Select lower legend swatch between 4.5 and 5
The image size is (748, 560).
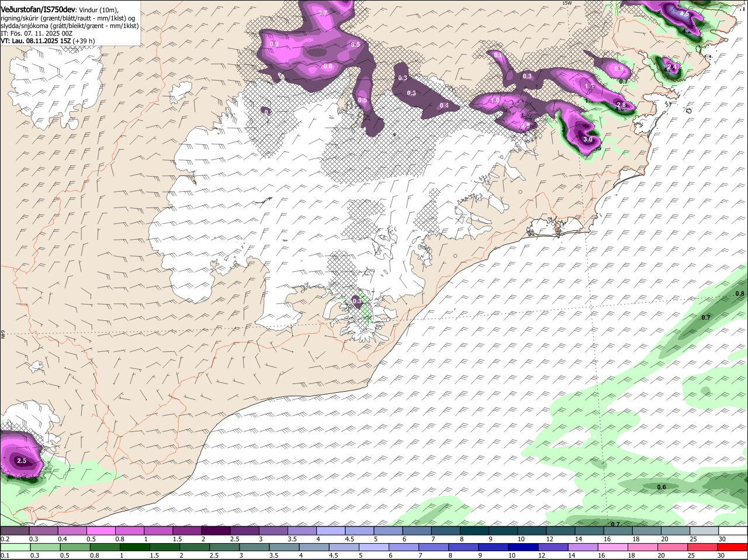(344, 547)
